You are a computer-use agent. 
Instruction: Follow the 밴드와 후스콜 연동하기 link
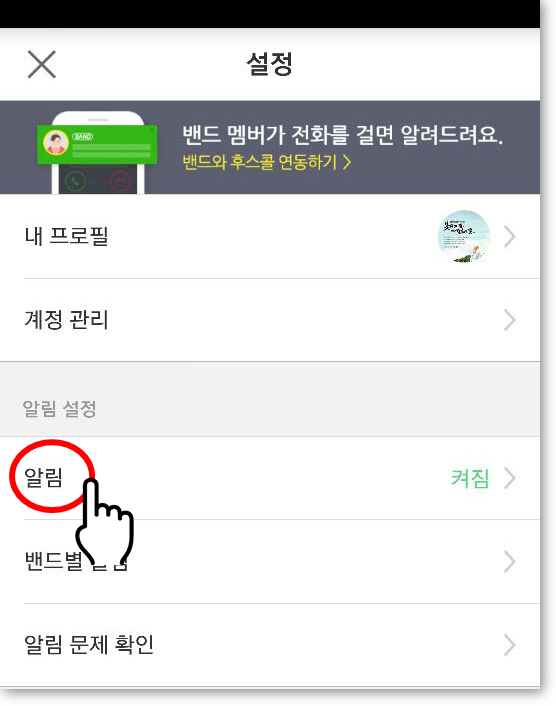pos(267,162)
